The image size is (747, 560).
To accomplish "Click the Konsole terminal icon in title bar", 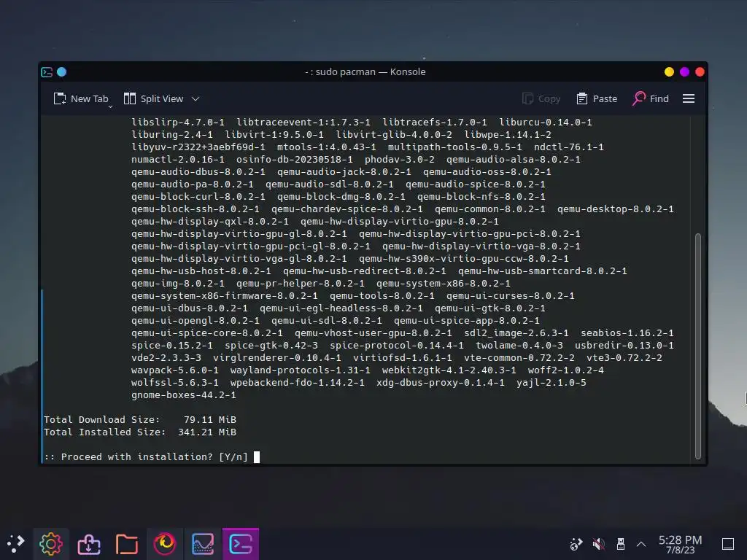I will coord(47,72).
